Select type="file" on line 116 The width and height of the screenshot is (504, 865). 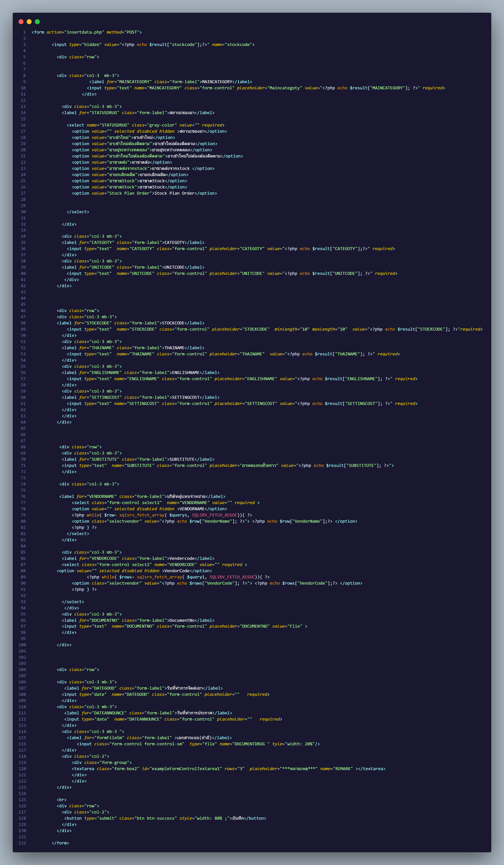[203, 744]
